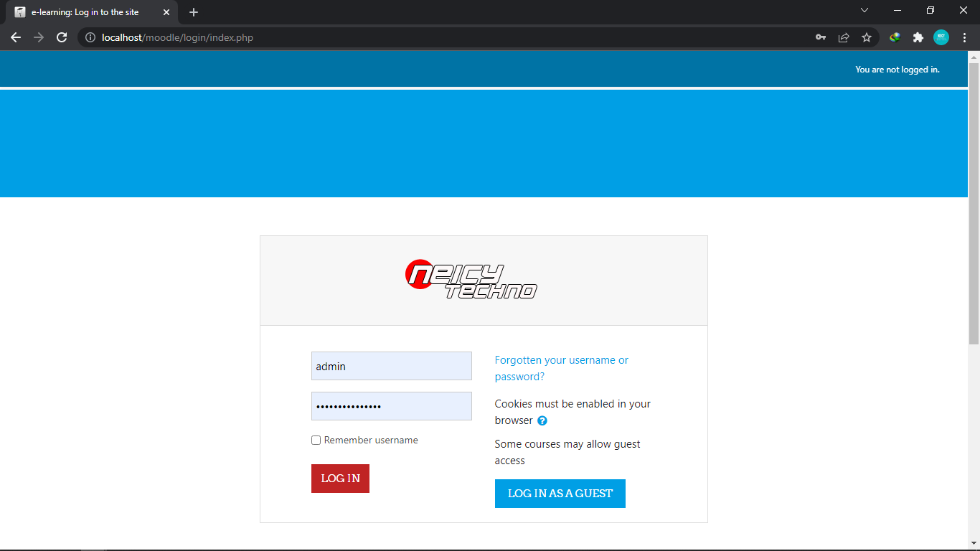Viewport: 980px width, 551px height.
Task: Click 'You are not logged in.' text
Action: pos(897,70)
